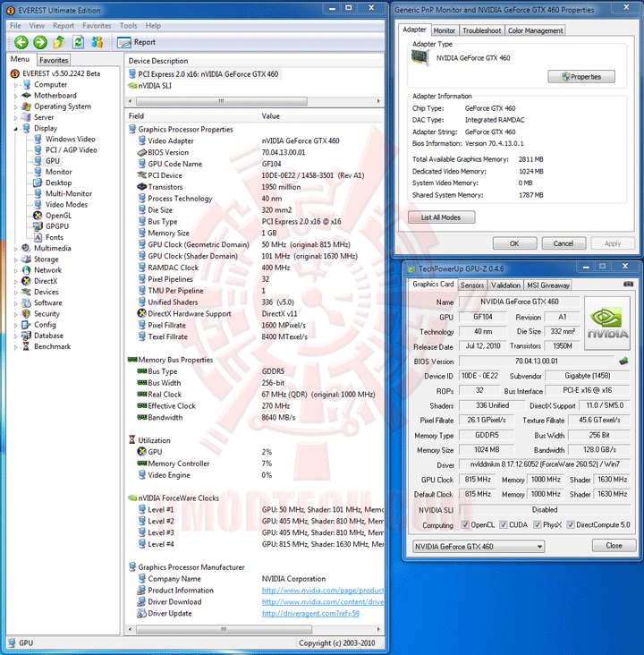Viewport: 644px width, 655px height.
Task: Switch to the Sensors tab in GPU-Z
Action: pyautogui.click(x=472, y=285)
